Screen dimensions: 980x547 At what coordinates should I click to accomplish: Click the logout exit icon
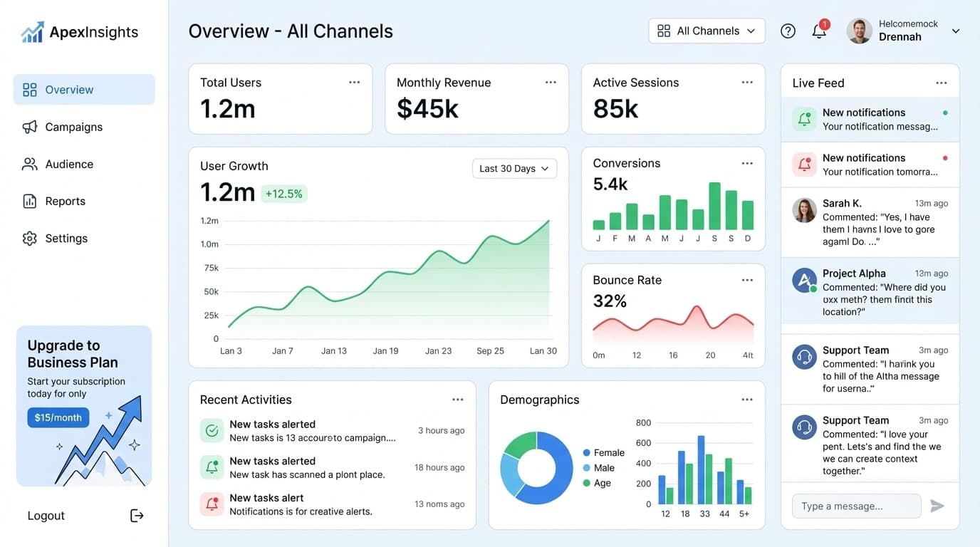tap(137, 516)
